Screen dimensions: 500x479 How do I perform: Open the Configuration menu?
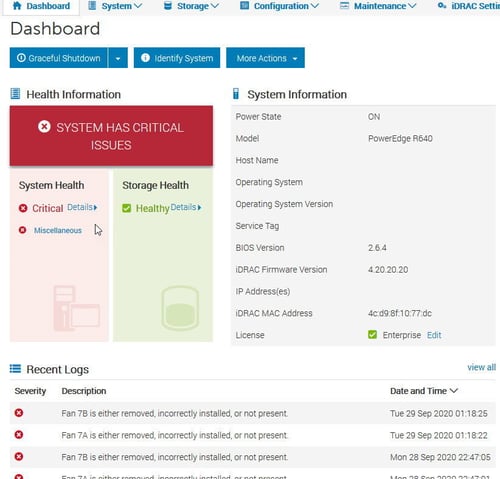point(280,6)
